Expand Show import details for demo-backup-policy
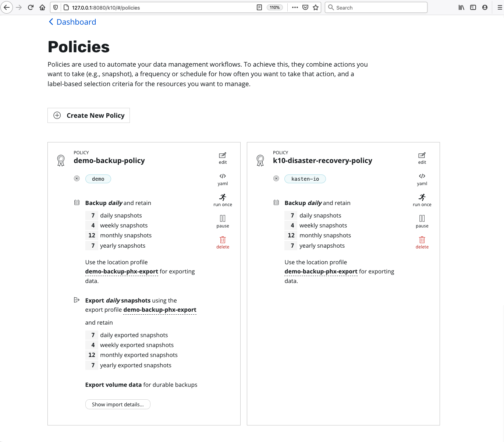Image resolution: width=504 pixels, height=442 pixels. [118, 404]
